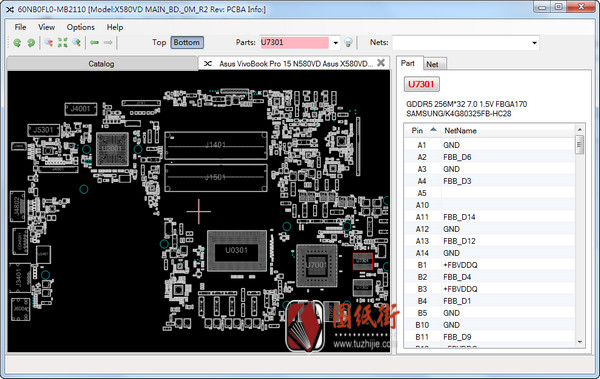Select pin row B1 +FBVDDQ
This screenshot has height=379, width=600.
490,265
